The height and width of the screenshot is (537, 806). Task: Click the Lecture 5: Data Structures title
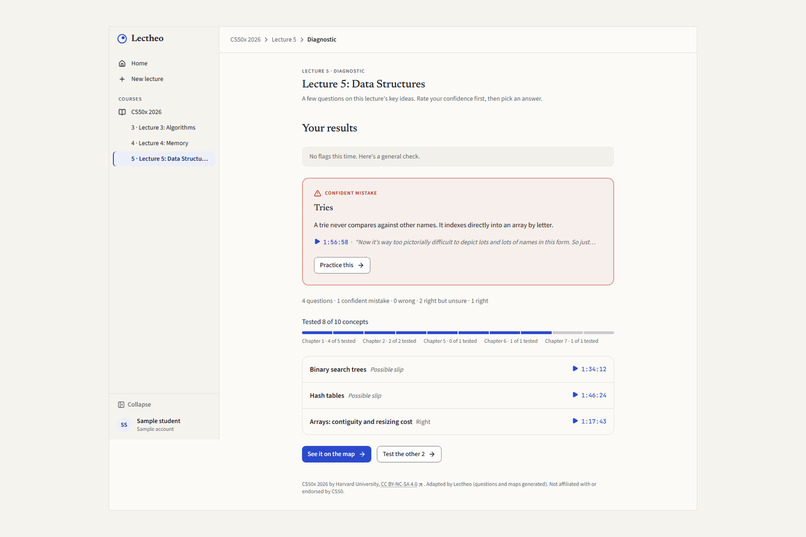click(363, 84)
